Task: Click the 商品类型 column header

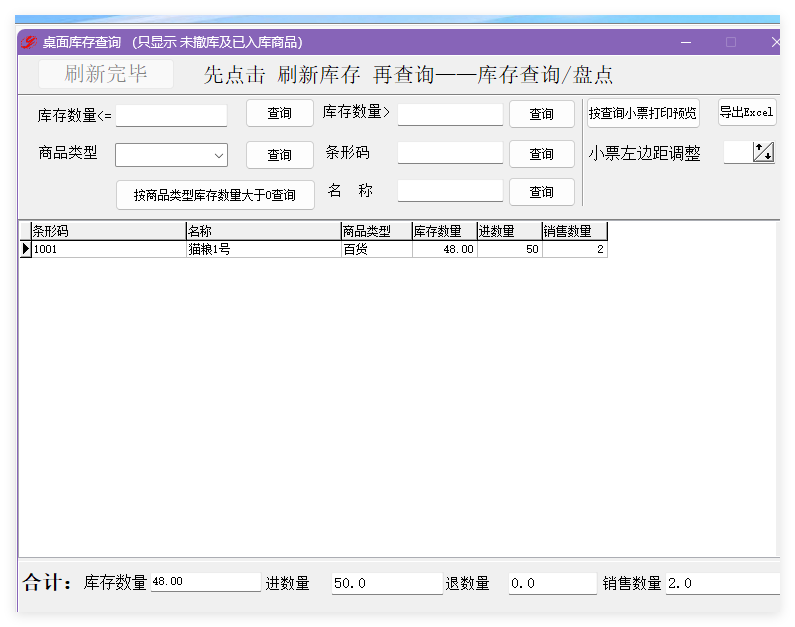Action: tap(377, 231)
